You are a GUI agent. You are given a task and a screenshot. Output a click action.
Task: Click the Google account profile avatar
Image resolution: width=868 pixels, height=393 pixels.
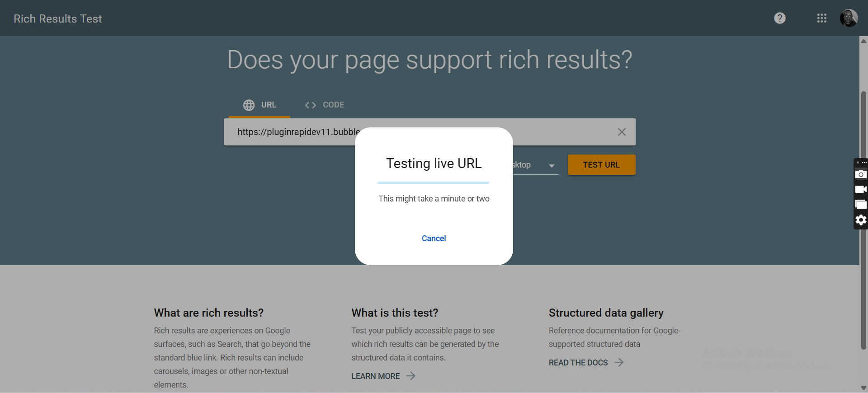[849, 18]
